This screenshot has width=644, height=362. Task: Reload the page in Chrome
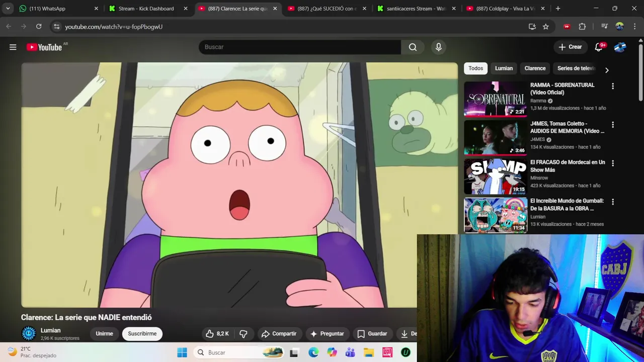pos(39,27)
